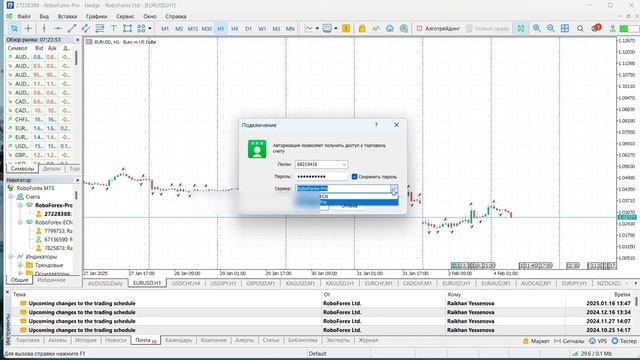Open the notifications icon with red badge

tap(596, 28)
